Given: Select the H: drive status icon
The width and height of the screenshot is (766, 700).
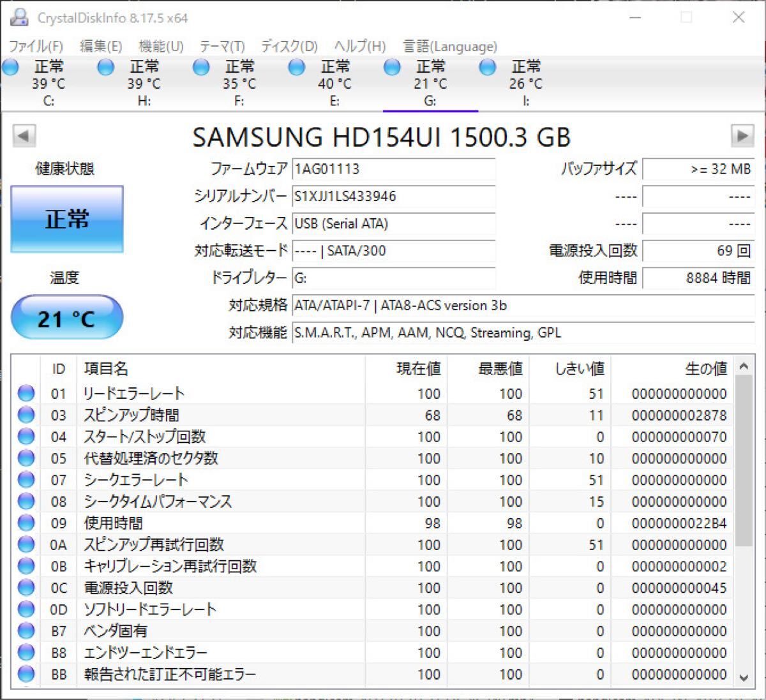Looking at the screenshot, I should 106,67.
